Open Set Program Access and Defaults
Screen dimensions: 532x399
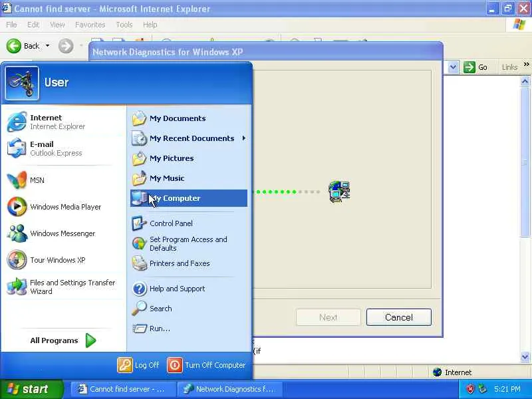click(189, 243)
